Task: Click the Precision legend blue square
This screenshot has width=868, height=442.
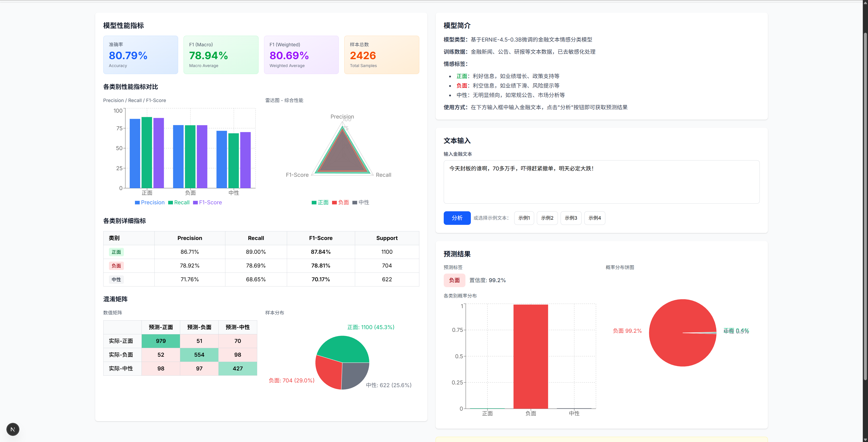Action: 137,203
